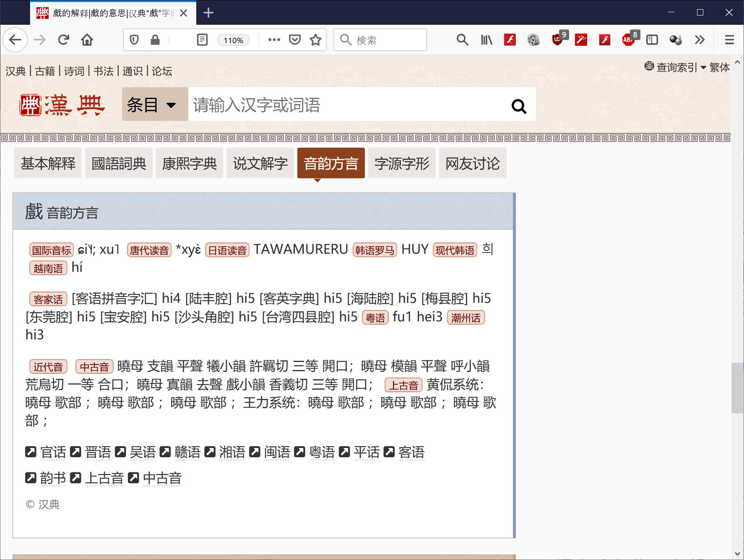Open the Firefox library icon

486,40
